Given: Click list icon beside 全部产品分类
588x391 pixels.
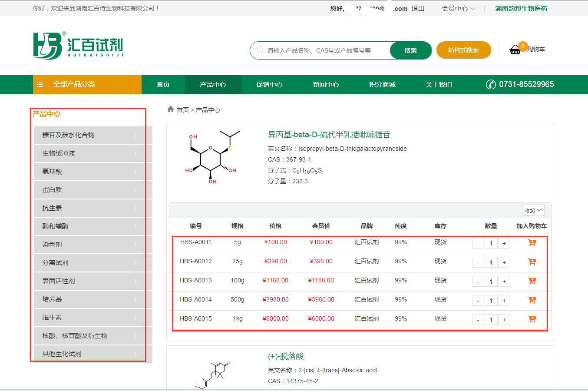Looking at the screenshot, I should click(40, 85).
